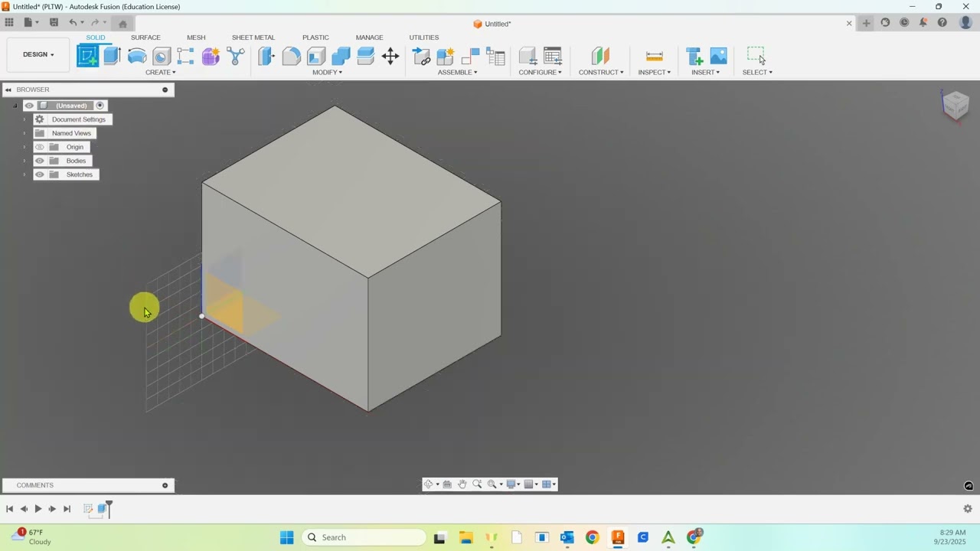Open the UTILITIES tab
980x551 pixels.
pyautogui.click(x=424, y=37)
